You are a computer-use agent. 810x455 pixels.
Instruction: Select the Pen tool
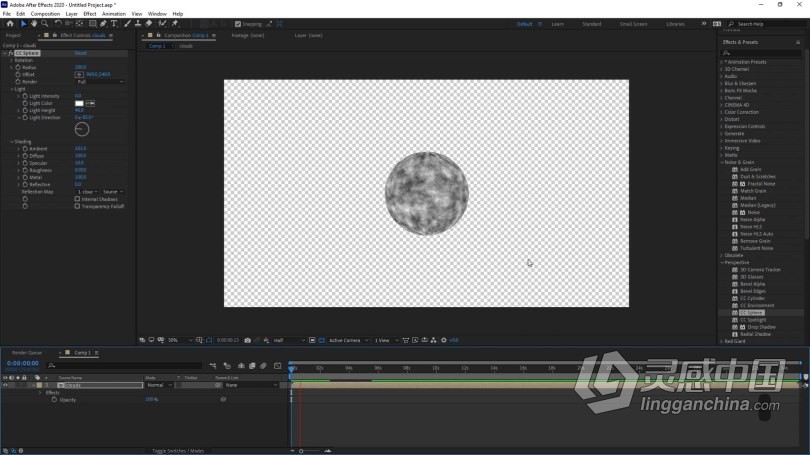coord(103,24)
